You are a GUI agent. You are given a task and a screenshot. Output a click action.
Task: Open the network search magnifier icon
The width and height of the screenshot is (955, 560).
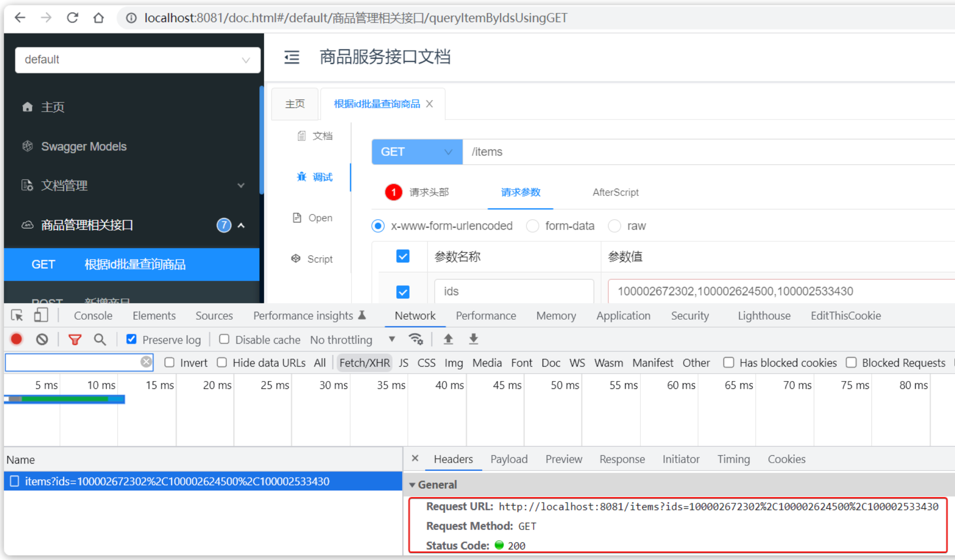click(x=100, y=340)
